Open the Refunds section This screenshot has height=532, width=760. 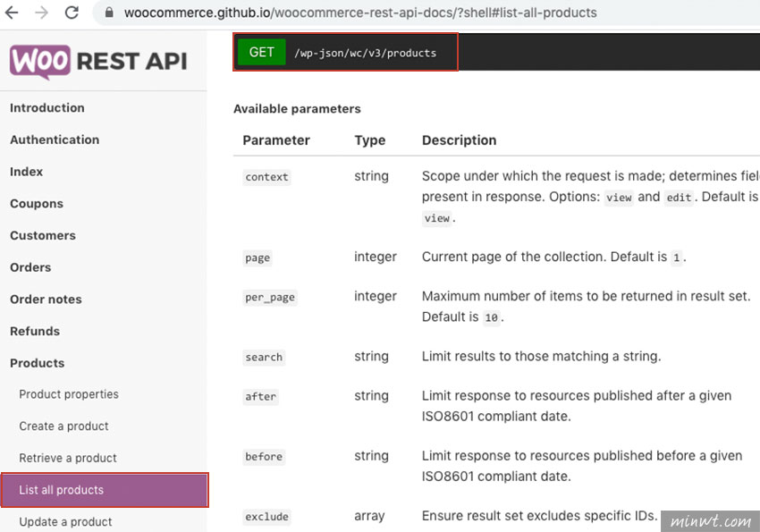click(x=35, y=332)
